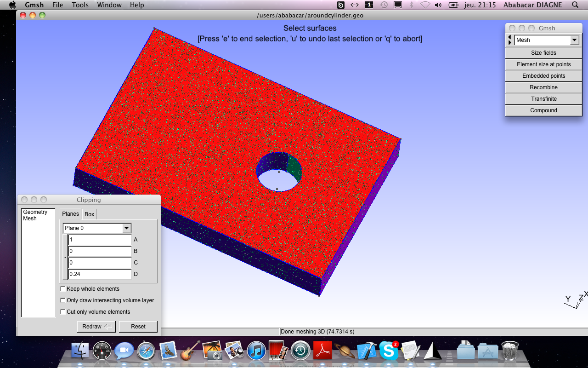
Task: Open Dashboard from the dock
Action: point(102,351)
